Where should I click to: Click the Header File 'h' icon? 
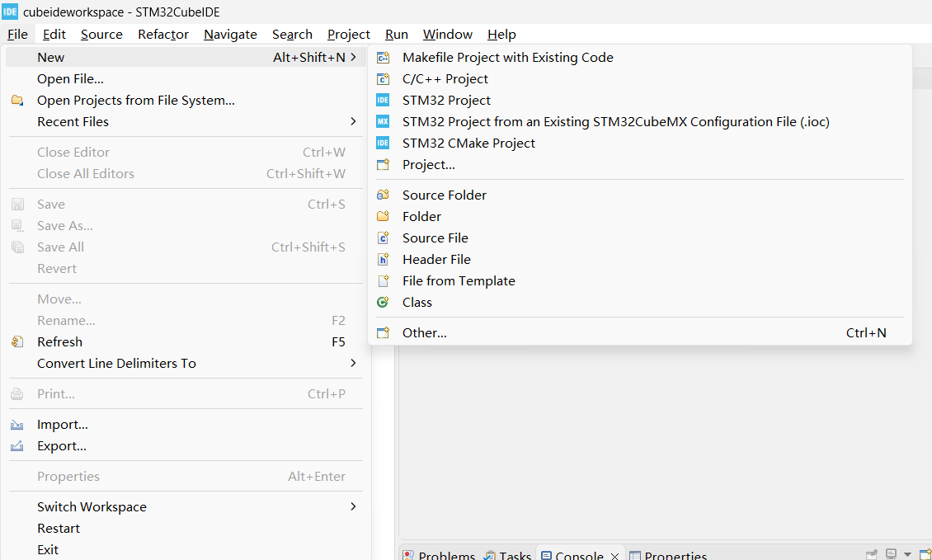click(x=383, y=259)
